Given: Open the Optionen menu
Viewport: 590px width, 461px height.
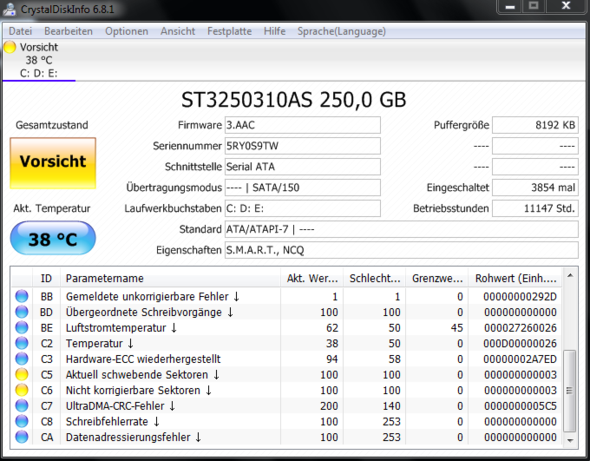Looking at the screenshot, I should [x=127, y=31].
